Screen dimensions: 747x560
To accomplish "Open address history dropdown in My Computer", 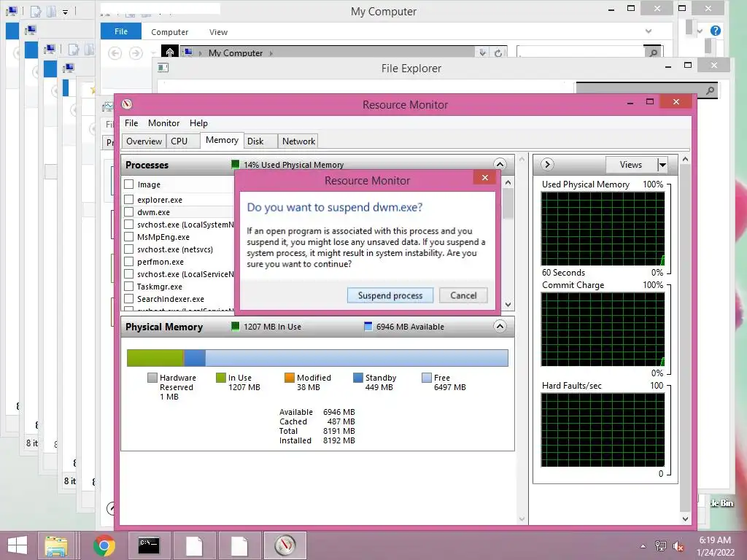I will [x=483, y=52].
